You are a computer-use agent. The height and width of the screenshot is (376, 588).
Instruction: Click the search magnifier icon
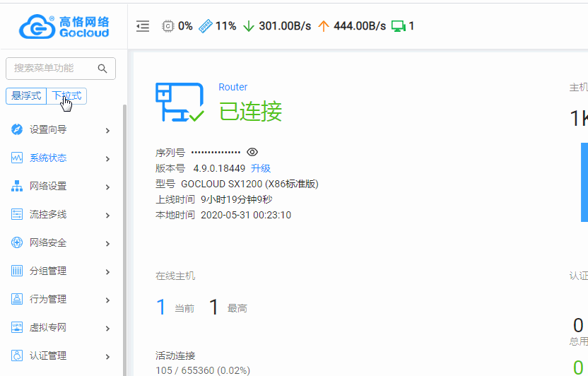click(102, 69)
